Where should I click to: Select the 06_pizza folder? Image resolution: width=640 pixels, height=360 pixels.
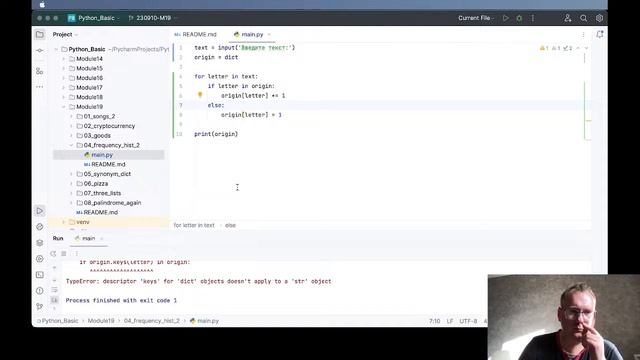(96, 184)
